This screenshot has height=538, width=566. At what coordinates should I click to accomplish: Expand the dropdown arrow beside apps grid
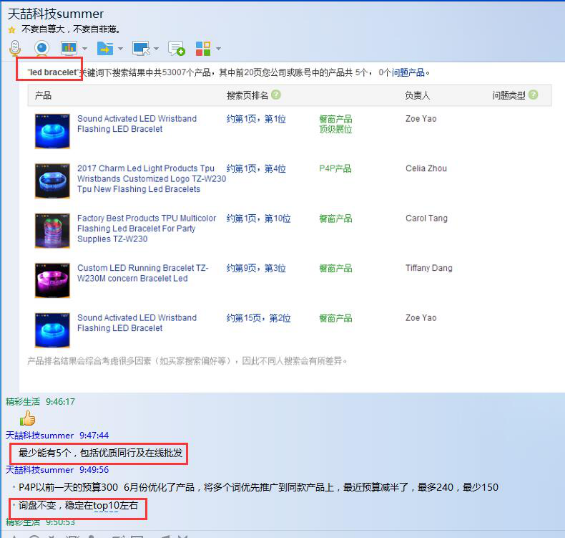(218, 48)
